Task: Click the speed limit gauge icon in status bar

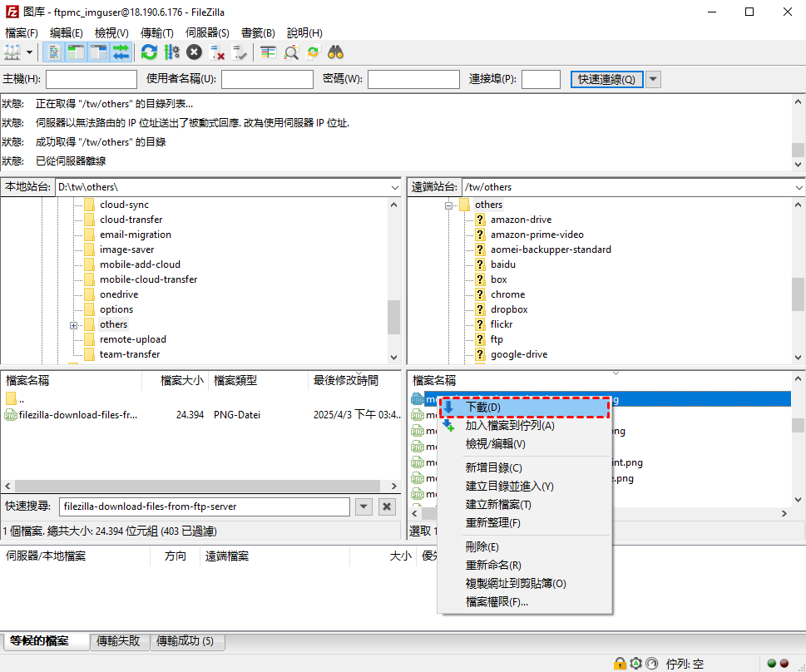Action: [x=652, y=663]
